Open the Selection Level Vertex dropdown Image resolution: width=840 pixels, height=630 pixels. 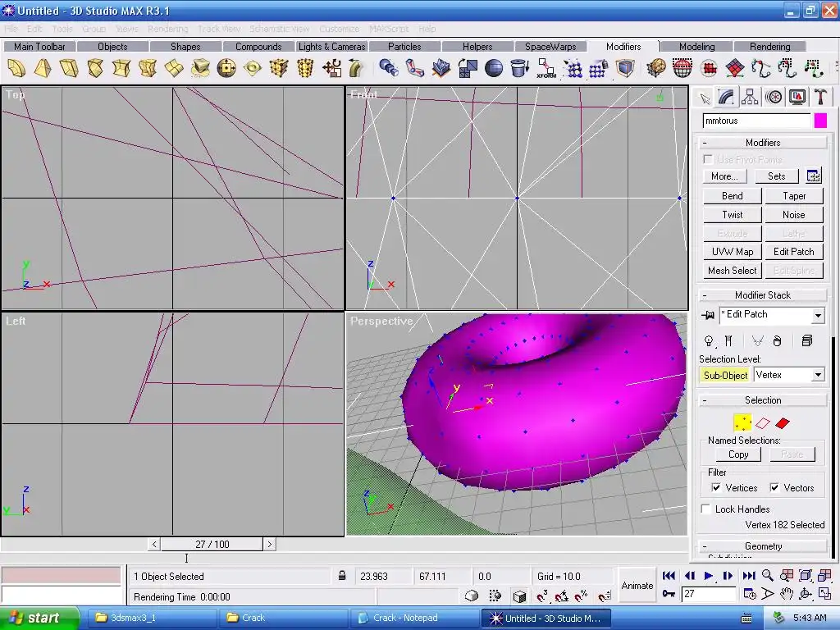(x=818, y=375)
